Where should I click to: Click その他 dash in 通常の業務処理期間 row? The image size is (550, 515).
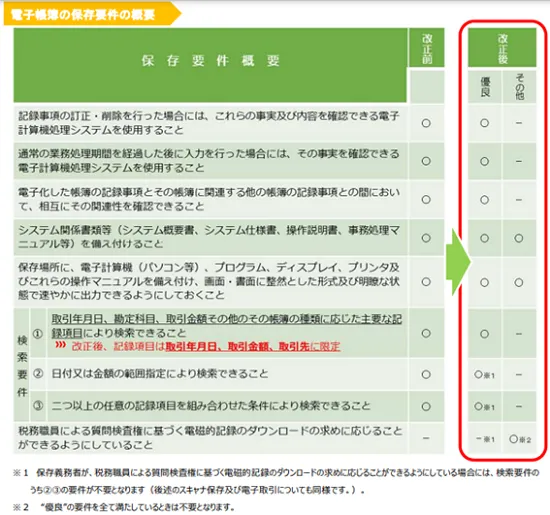[519, 161]
